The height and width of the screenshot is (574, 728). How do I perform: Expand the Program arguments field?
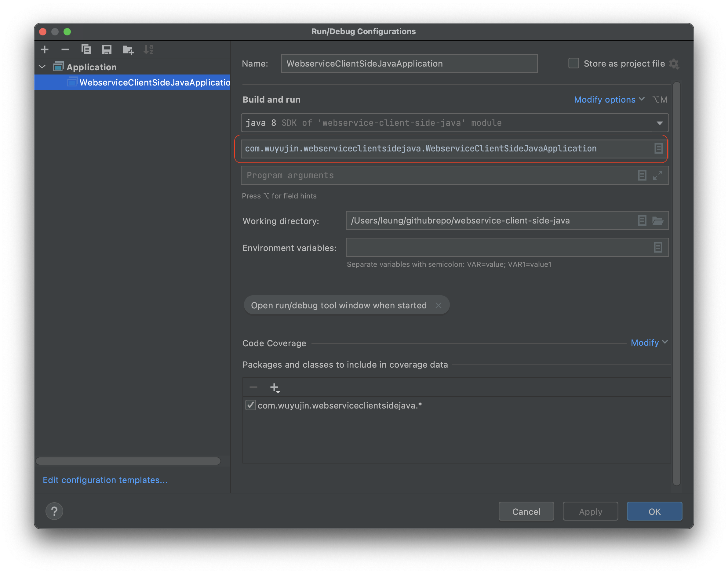tap(657, 175)
